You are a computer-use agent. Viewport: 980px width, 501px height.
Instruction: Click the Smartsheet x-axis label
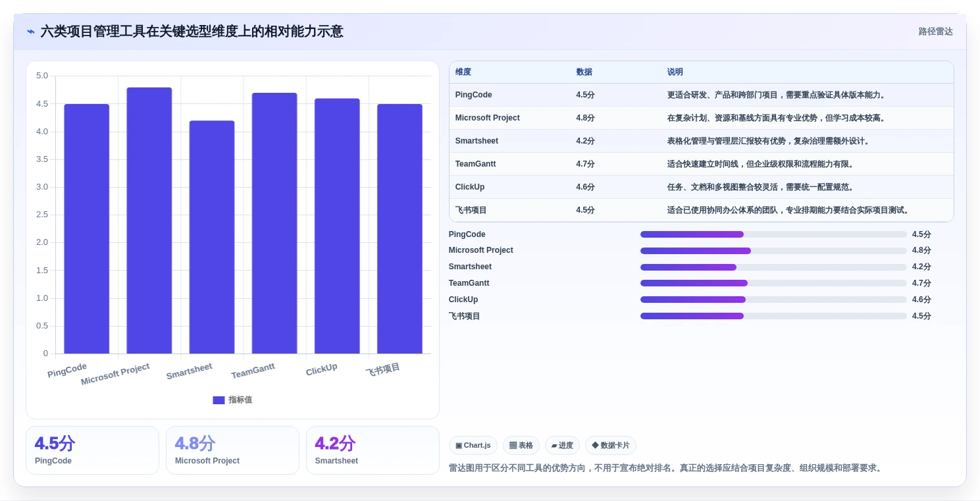coord(189,371)
